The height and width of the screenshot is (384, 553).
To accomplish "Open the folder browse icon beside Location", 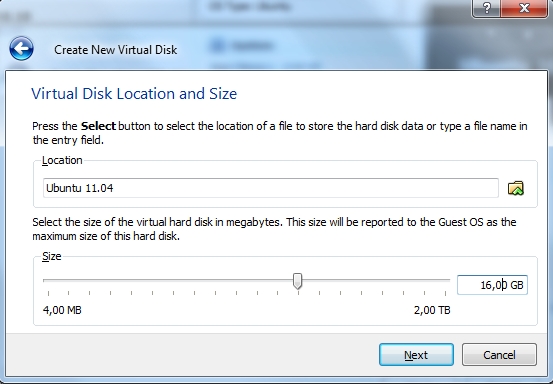I will (516, 188).
